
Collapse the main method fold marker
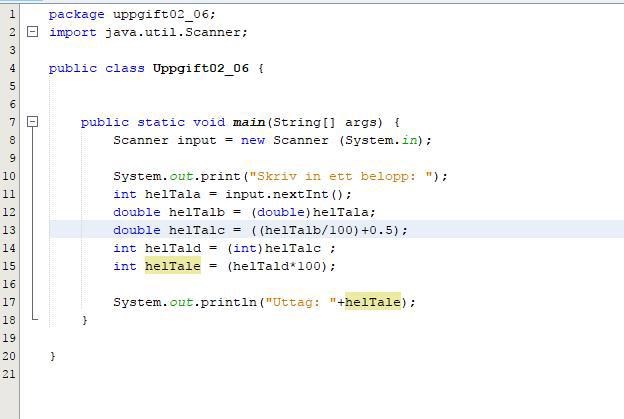coord(33,122)
